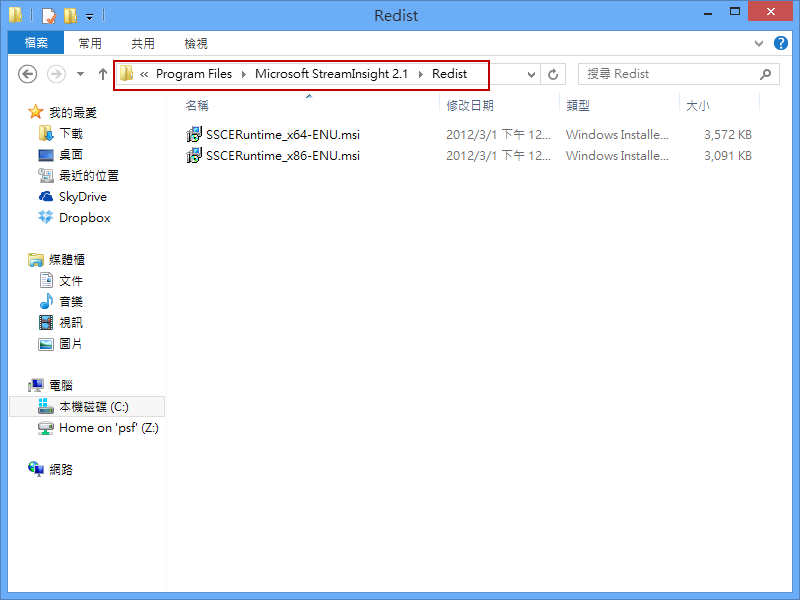Open Dropbox in navigation pane
The height and width of the screenshot is (600, 800).
coord(85,218)
